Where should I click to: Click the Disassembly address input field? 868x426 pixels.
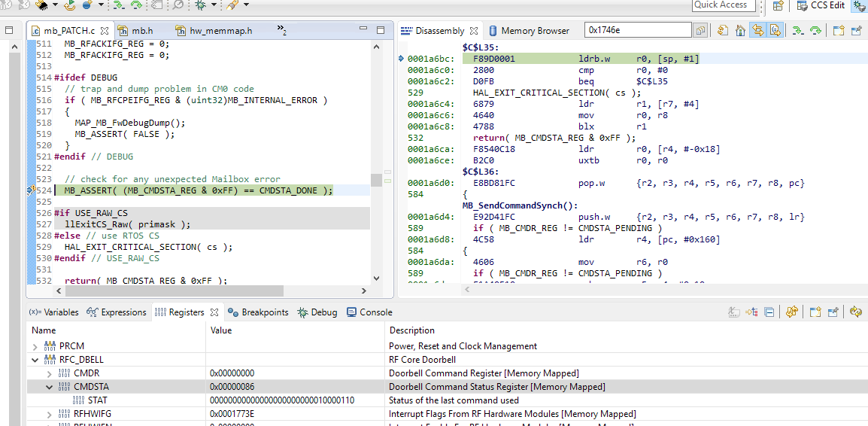pos(637,30)
